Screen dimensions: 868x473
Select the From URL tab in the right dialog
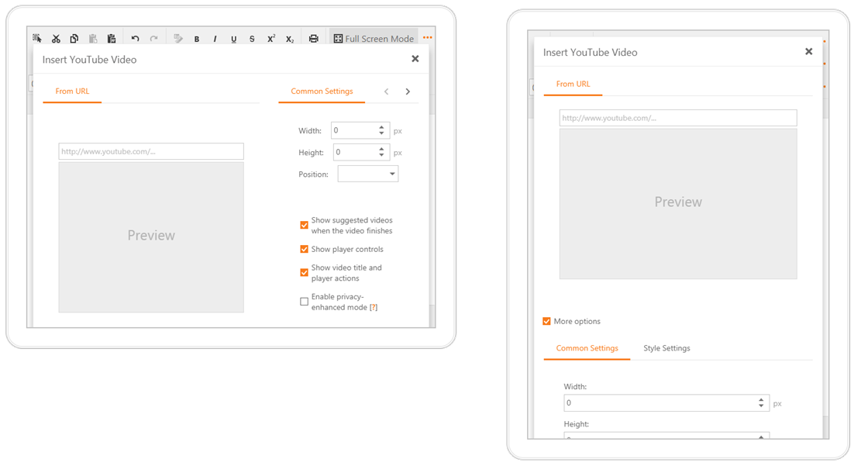tap(573, 85)
